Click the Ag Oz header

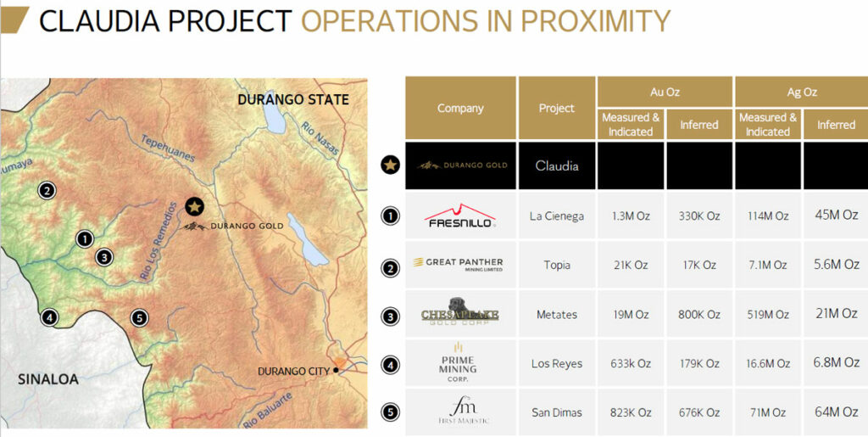(802, 92)
